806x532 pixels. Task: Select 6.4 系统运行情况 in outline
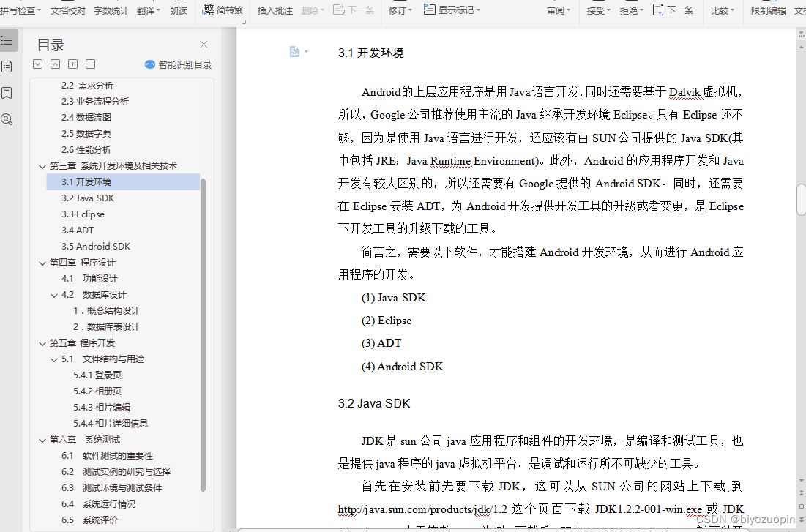point(99,504)
